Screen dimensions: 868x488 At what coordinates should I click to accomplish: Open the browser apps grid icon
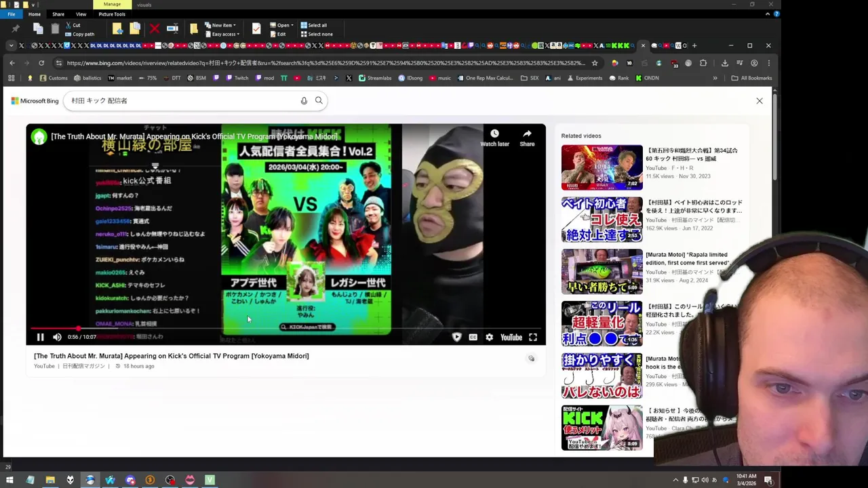click(12, 78)
